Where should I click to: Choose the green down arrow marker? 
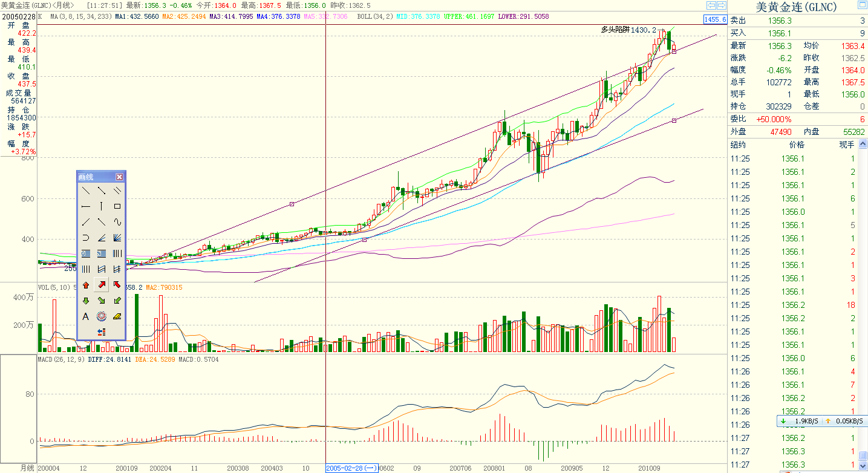(x=86, y=301)
